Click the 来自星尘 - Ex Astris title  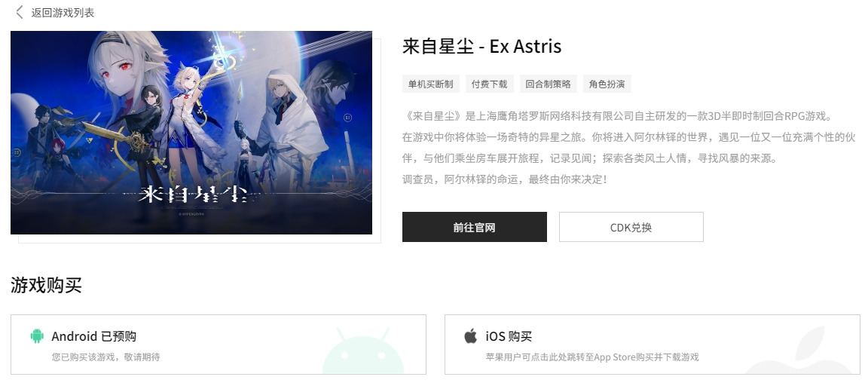481,47
